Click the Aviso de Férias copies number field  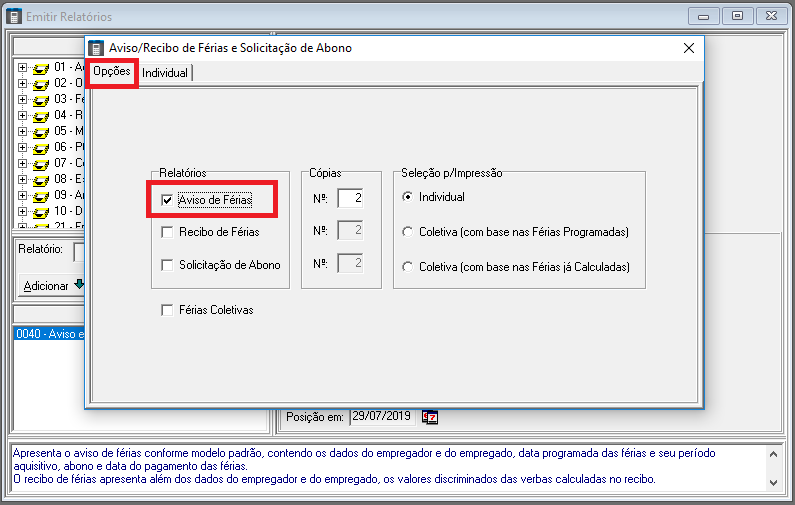click(350, 199)
